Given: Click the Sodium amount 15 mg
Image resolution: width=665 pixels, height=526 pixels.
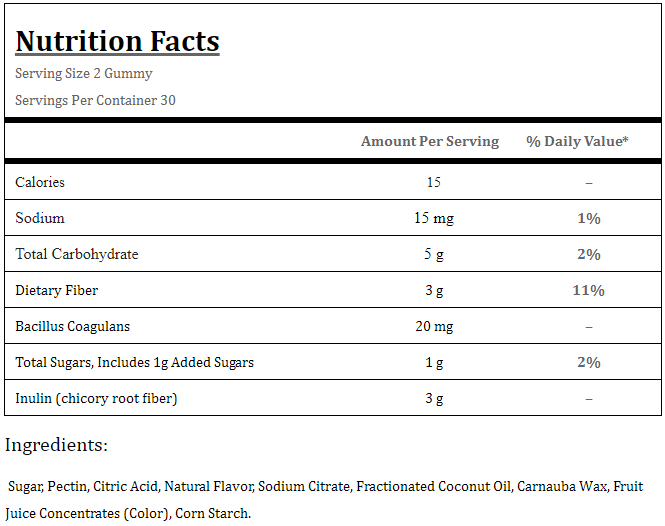Looking at the screenshot, I should coord(434,218).
